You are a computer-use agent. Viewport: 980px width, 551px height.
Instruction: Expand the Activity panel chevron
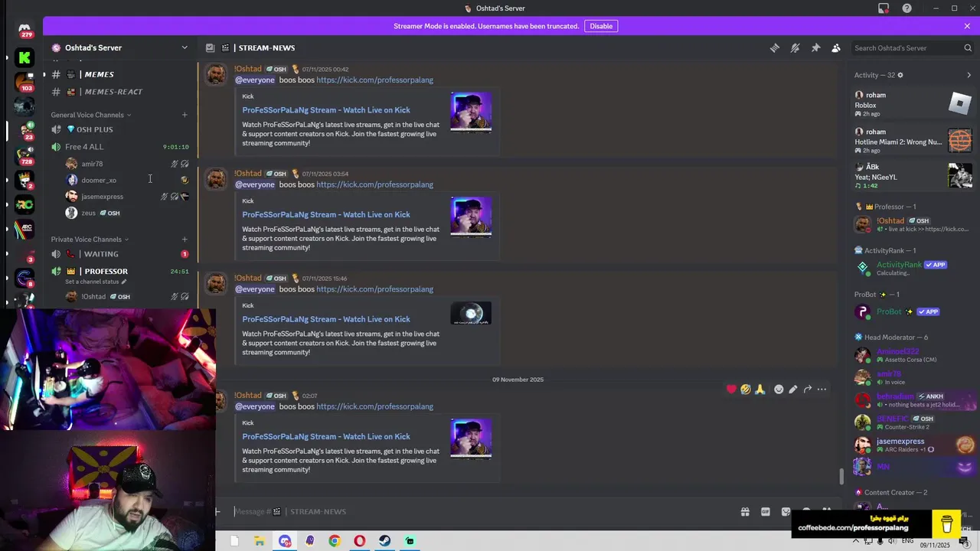[969, 75]
